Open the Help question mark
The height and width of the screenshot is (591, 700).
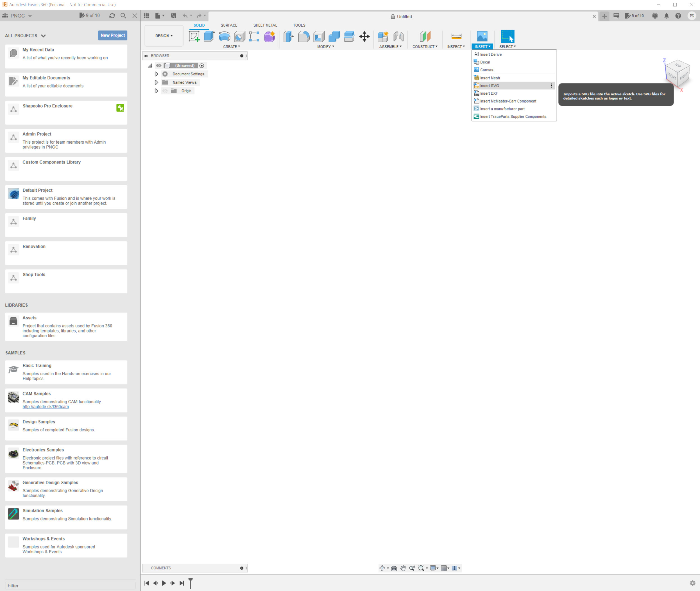(x=678, y=16)
